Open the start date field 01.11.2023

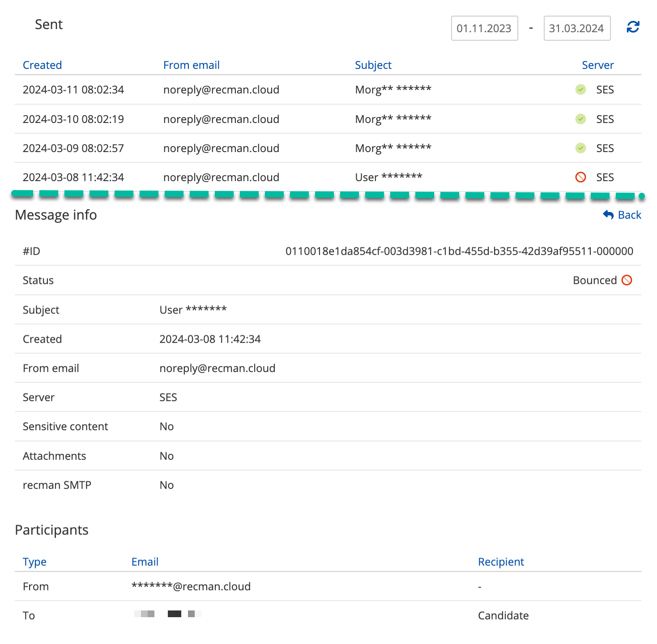pyautogui.click(x=484, y=28)
